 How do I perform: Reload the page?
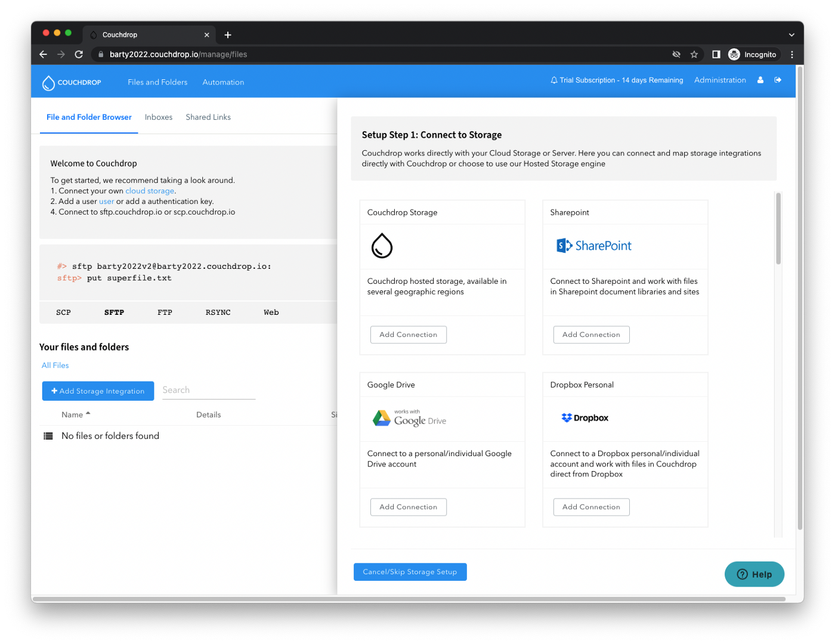click(x=79, y=54)
